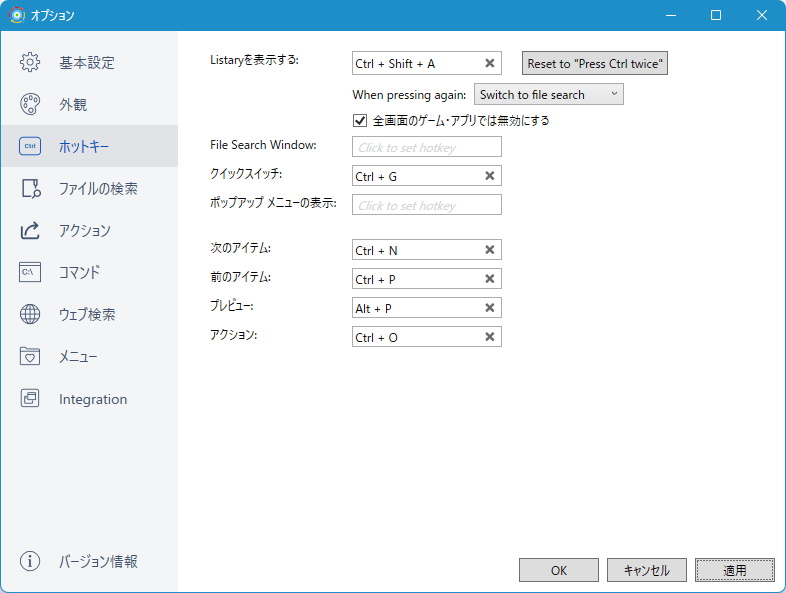This screenshot has width=786, height=593.
Task: Toggle 全画面のゲーム・アプリでは無効にする checkbox
Action: pyautogui.click(x=360, y=120)
